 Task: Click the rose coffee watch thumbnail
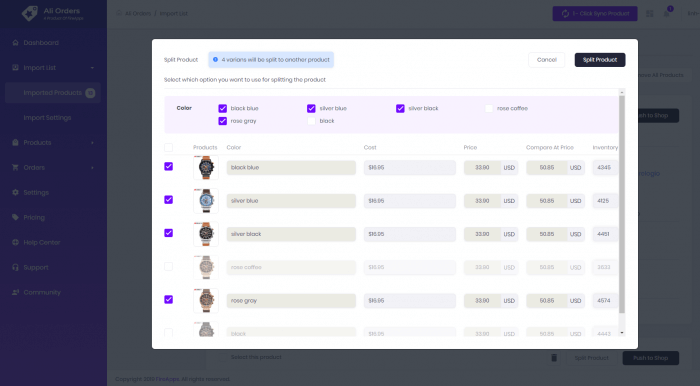[206, 267]
